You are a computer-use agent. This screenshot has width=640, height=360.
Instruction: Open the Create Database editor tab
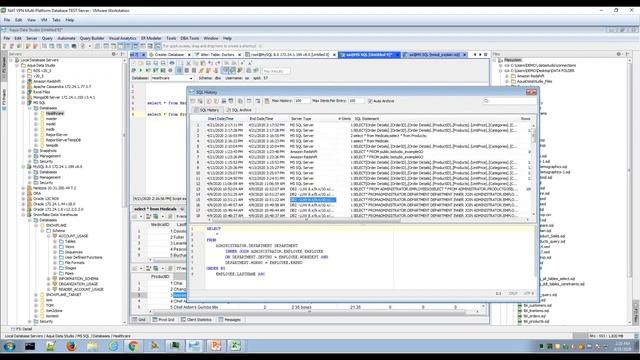tap(169, 54)
